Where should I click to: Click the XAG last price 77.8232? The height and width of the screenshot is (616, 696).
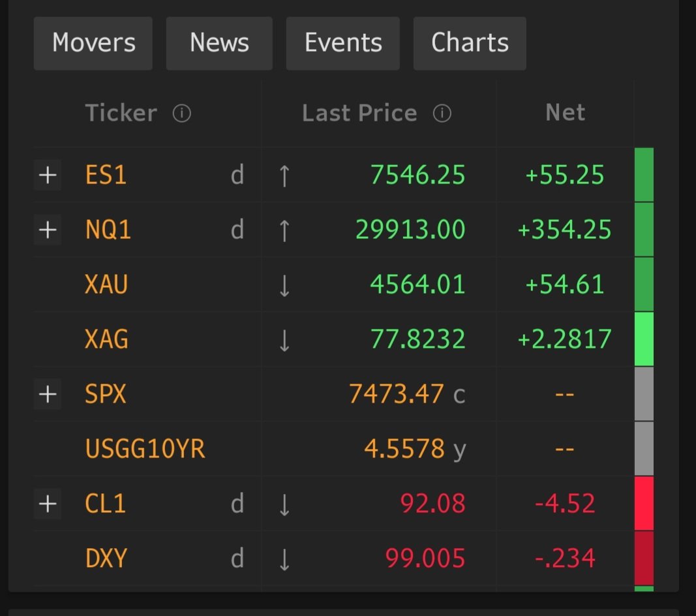pos(417,339)
